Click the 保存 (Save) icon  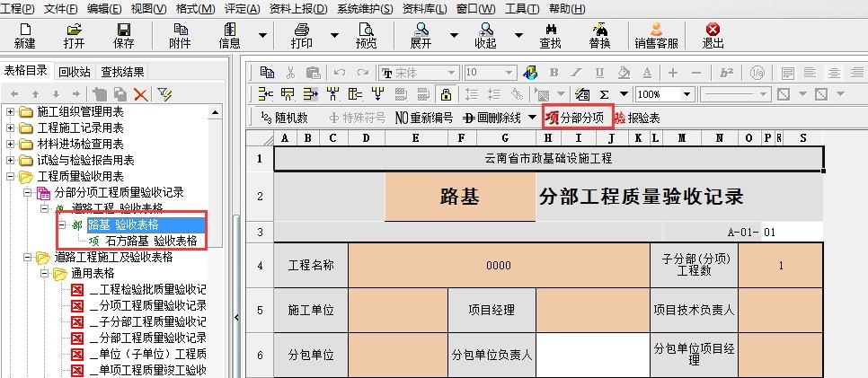click(x=123, y=35)
